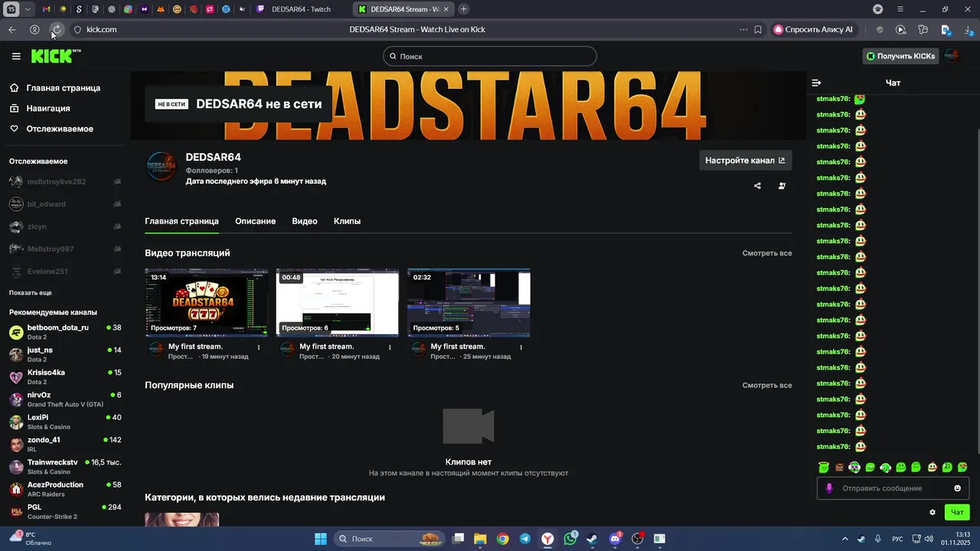Toggle notifications for zloyn

(117, 227)
